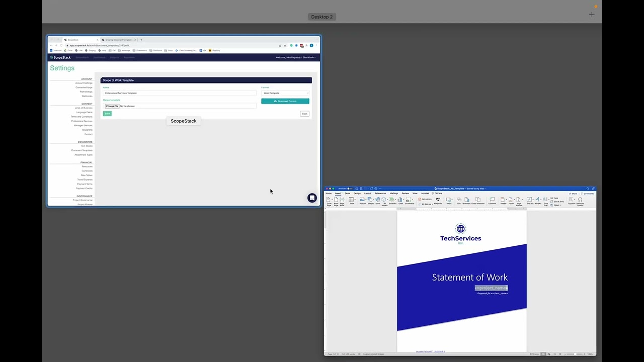Open Rate Tables in Financial section

[x=87, y=175]
